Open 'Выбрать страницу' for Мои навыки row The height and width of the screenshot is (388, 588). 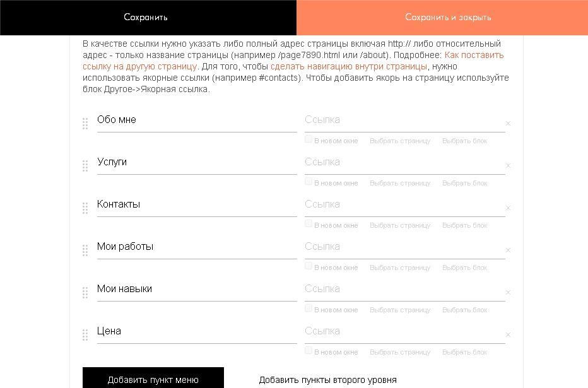[x=400, y=310]
